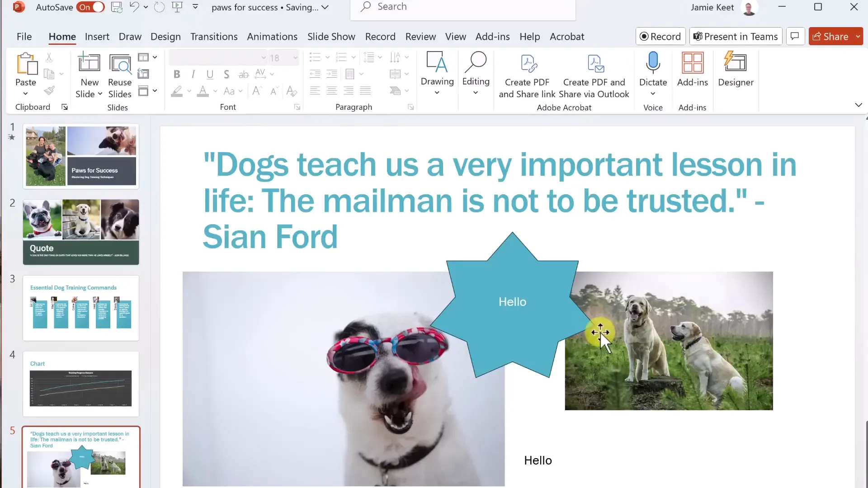Open the slide Layout dropdown
868x488 pixels.
pos(147,57)
